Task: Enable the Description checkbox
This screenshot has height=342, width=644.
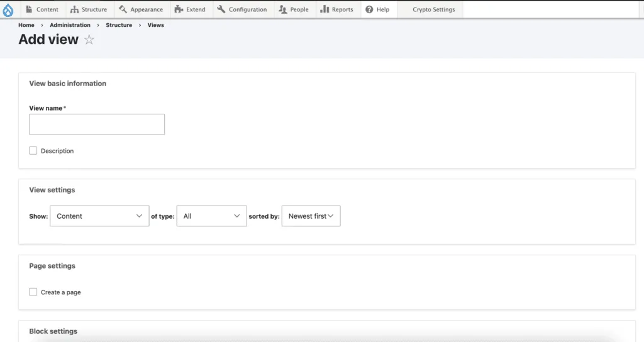Action: (33, 151)
